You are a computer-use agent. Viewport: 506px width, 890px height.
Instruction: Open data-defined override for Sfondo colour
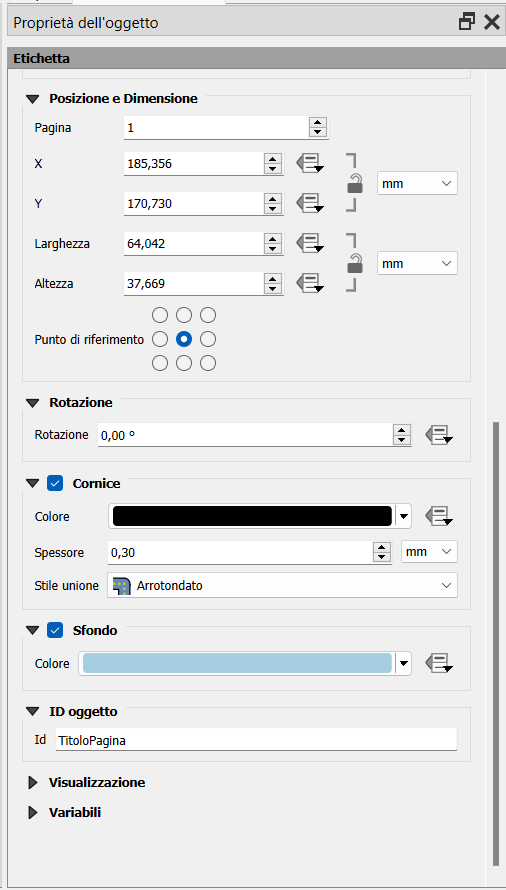click(x=439, y=663)
